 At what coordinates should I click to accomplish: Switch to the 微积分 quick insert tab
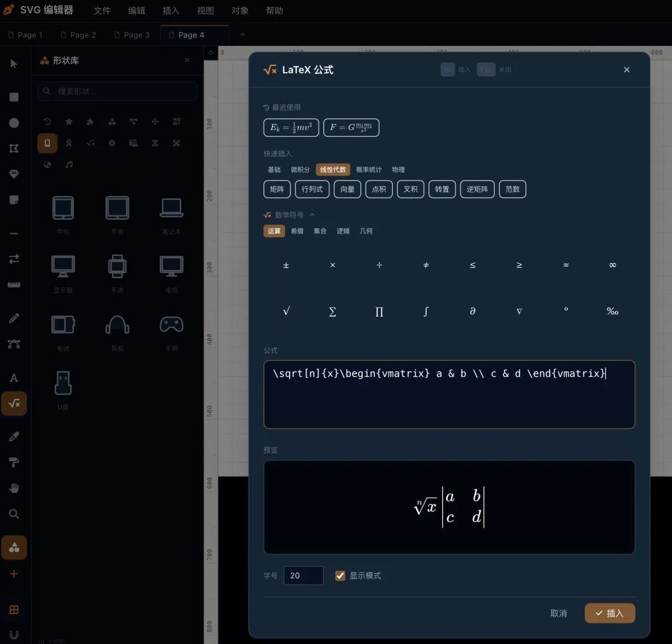pyautogui.click(x=300, y=170)
